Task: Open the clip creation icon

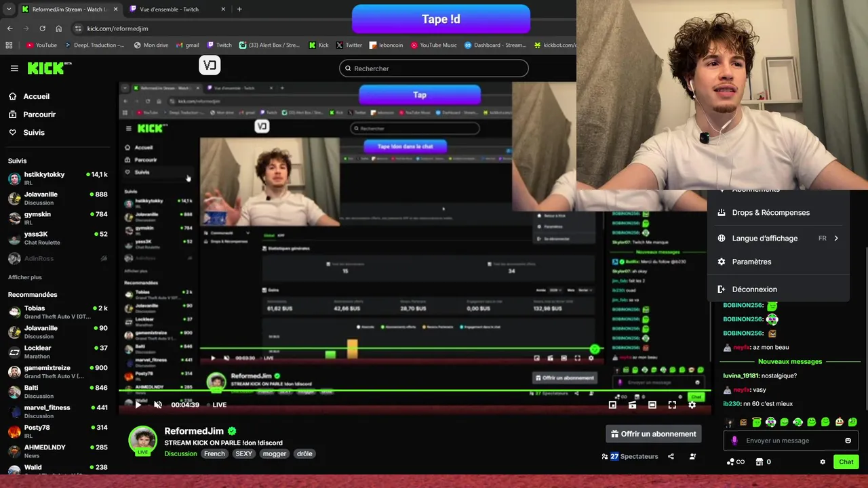Action: pos(632,405)
